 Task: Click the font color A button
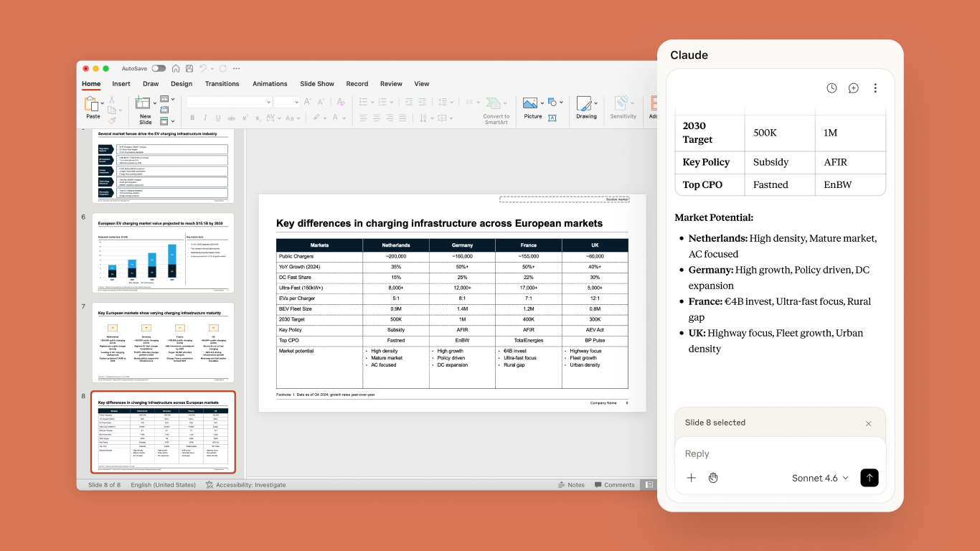[x=334, y=118]
